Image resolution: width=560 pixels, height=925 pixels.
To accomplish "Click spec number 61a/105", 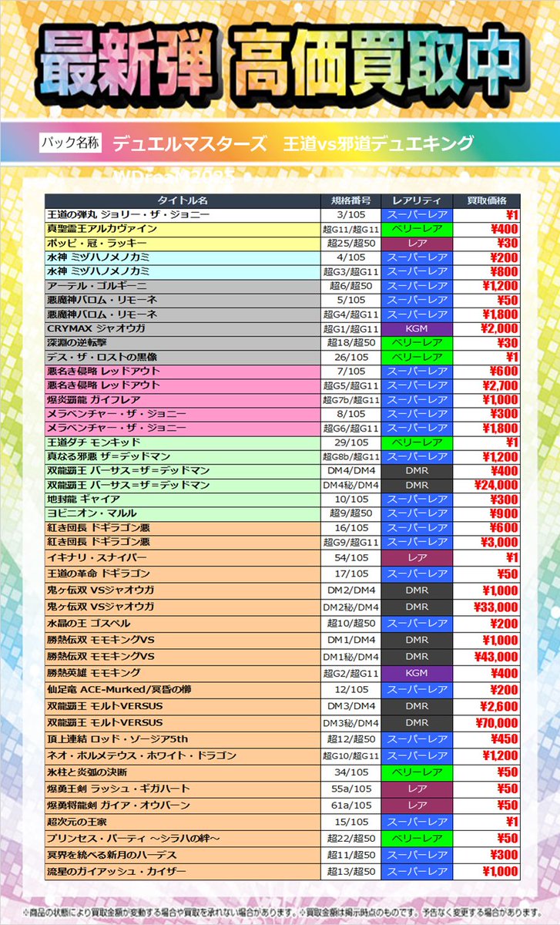I will pos(350,806).
